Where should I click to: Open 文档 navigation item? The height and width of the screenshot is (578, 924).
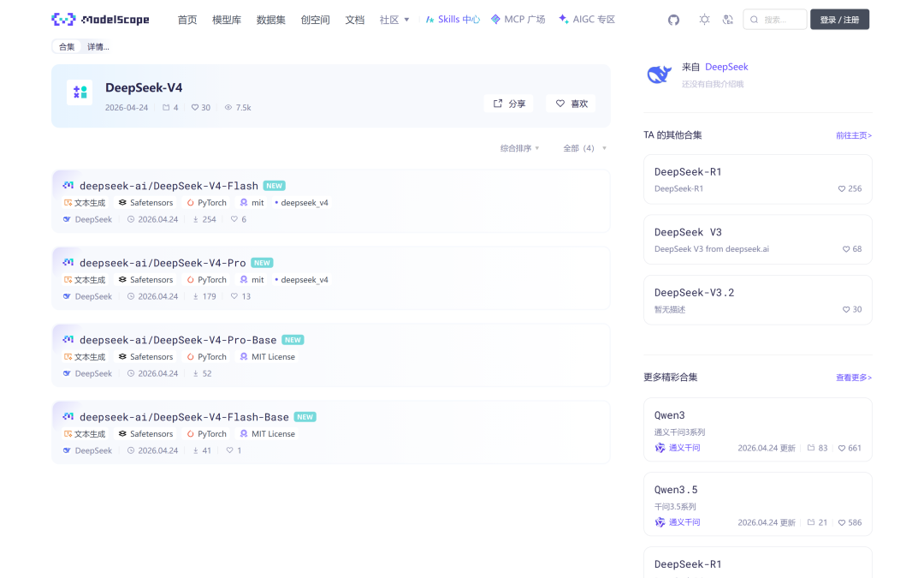[x=355, y=20]
